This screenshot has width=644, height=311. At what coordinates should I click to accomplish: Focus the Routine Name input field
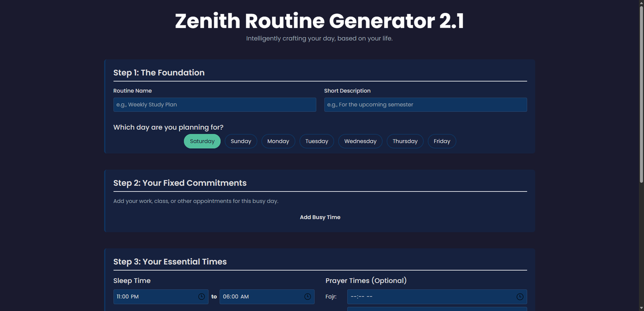click(215, 105)
